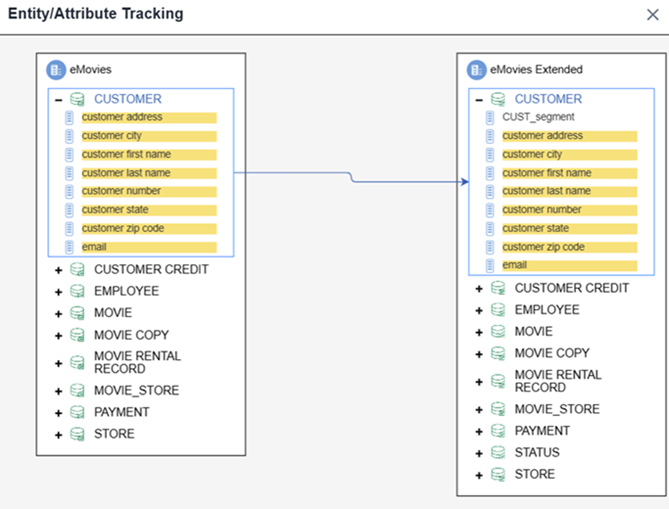Image resolution: width=669 pixels, height=509 pixels.
Task: Expand PAYMENT in eMovies
Action: [x=58, y=413]
